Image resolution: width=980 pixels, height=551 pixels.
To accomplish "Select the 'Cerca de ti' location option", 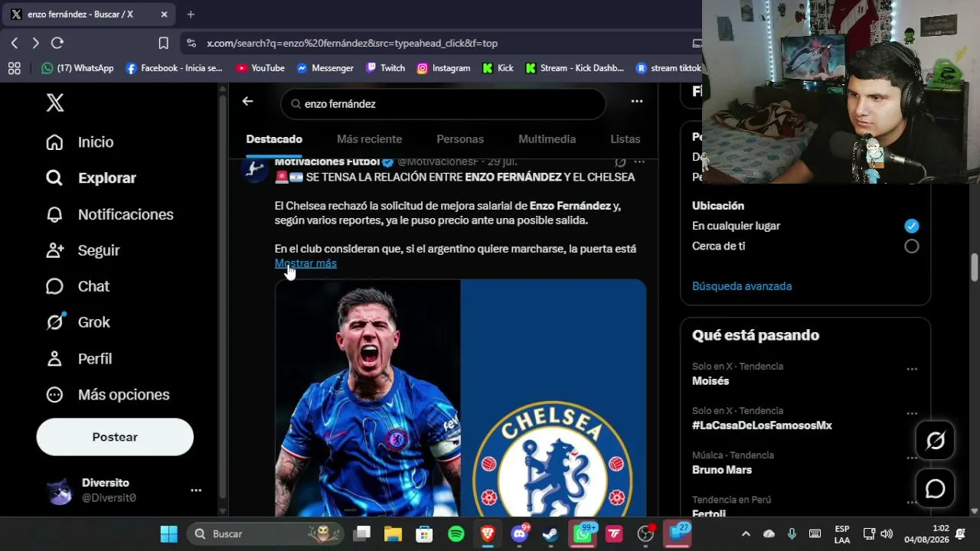I will pos(911,246).
